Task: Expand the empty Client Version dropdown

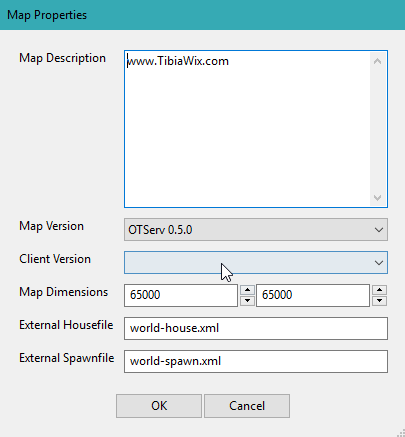Action: (x=256, y=263)
